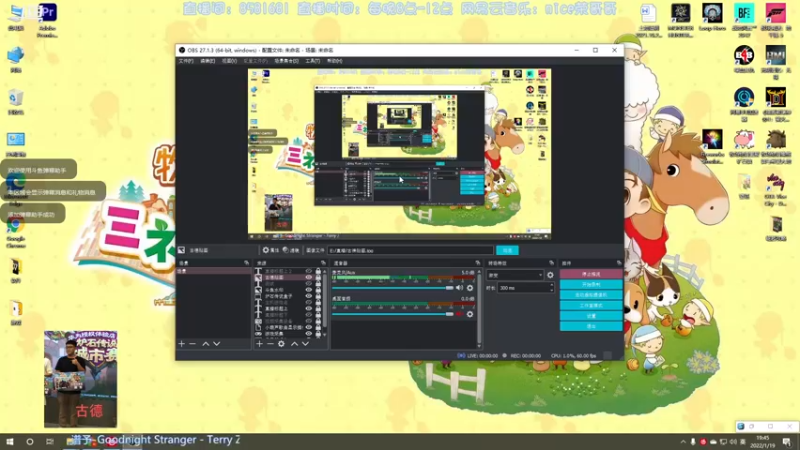Viewport: 800px width, 450px height.
Task: Add a new source with the plus icon
Action: (x=259, y=344)
